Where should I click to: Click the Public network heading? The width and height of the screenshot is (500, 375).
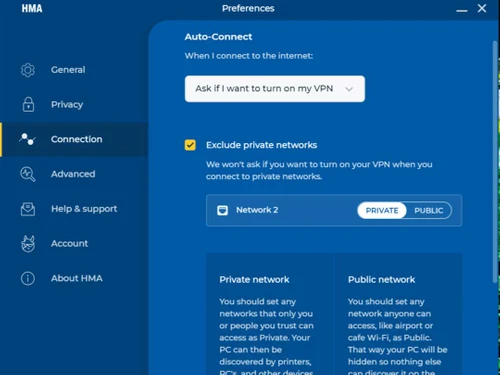tap(381, 279)
